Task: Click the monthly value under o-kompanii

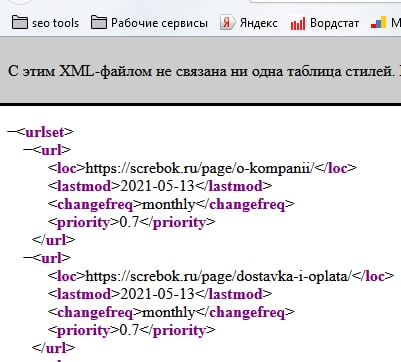Action: click(x=168, y=204)
